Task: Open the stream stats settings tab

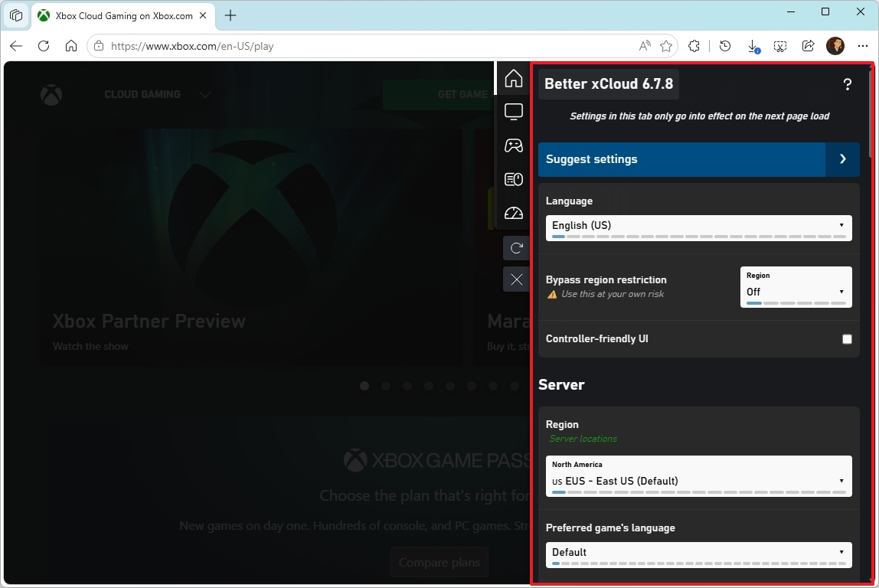Action: click(x=513, y=213)
